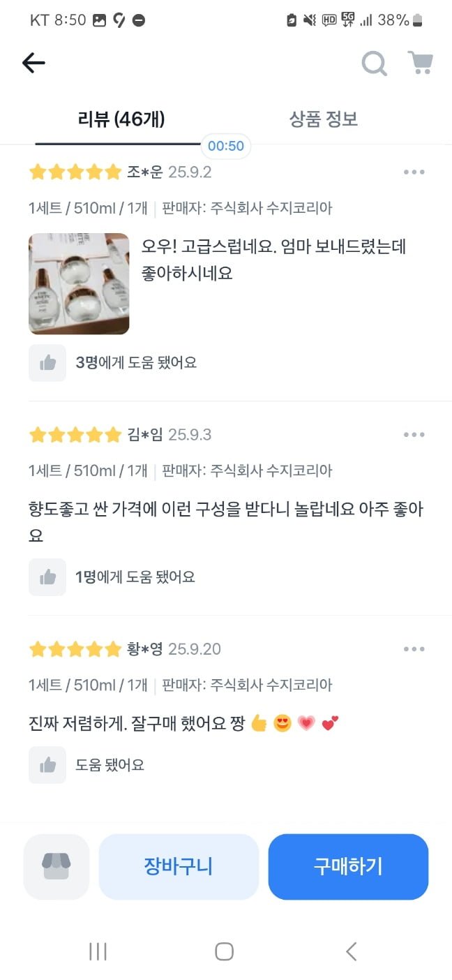
Task: Tap the battery status icon
Action: coord(417,20)
